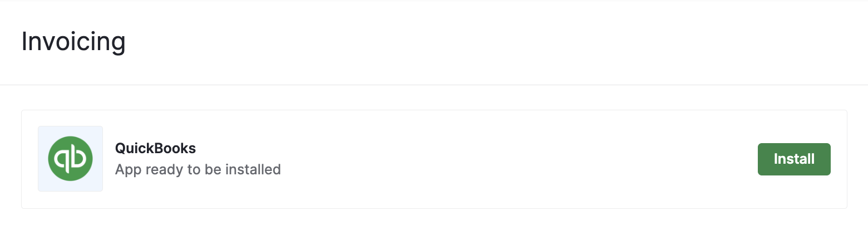Click the word Install on the button
The width and height of the screenshot is (868, 225).
794,159
